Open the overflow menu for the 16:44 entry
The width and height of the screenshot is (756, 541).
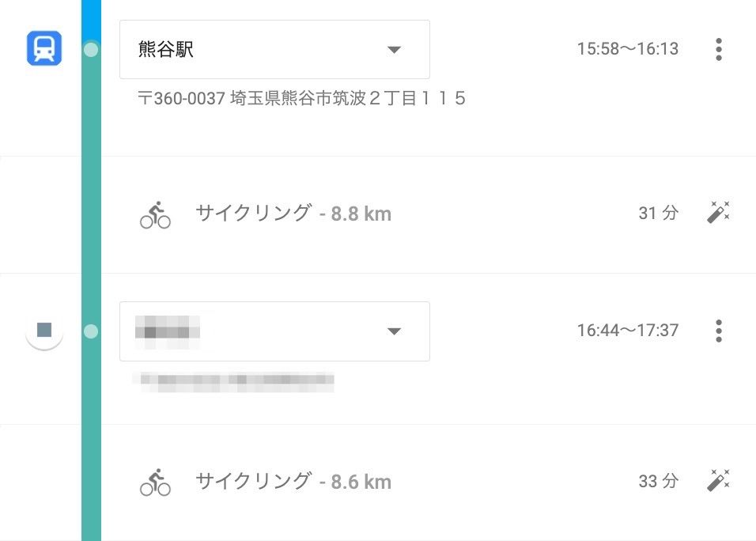tap(719, 331)
